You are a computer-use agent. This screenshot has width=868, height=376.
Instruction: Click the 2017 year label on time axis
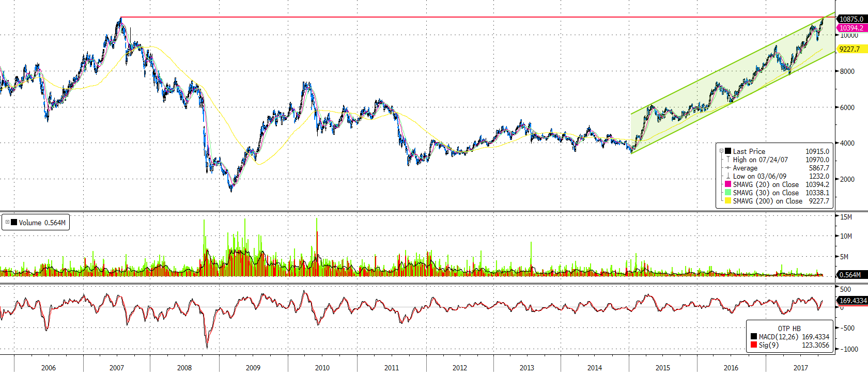click(x=801, y=368)
